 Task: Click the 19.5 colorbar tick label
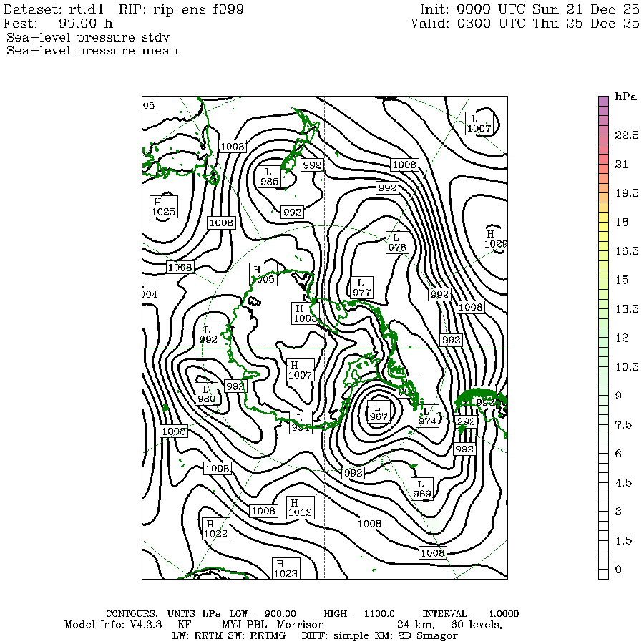click(x=626, y=193)
